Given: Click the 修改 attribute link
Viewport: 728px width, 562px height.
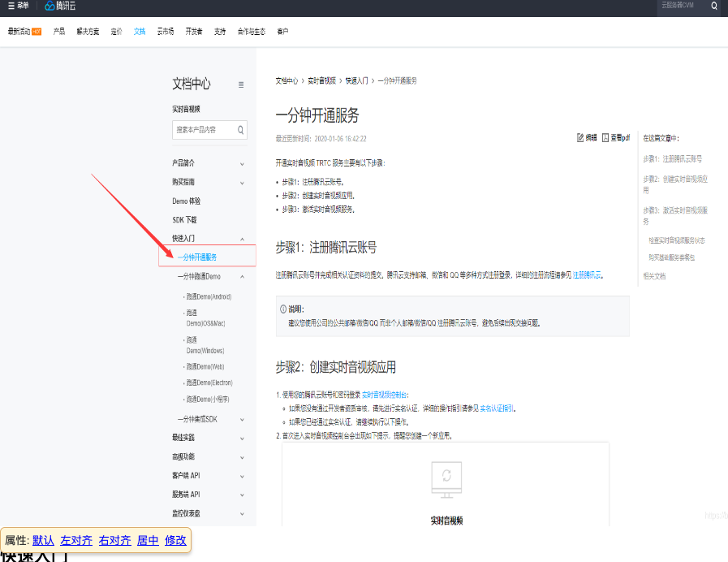Looking at the screenshot, I should coord(175,540).
